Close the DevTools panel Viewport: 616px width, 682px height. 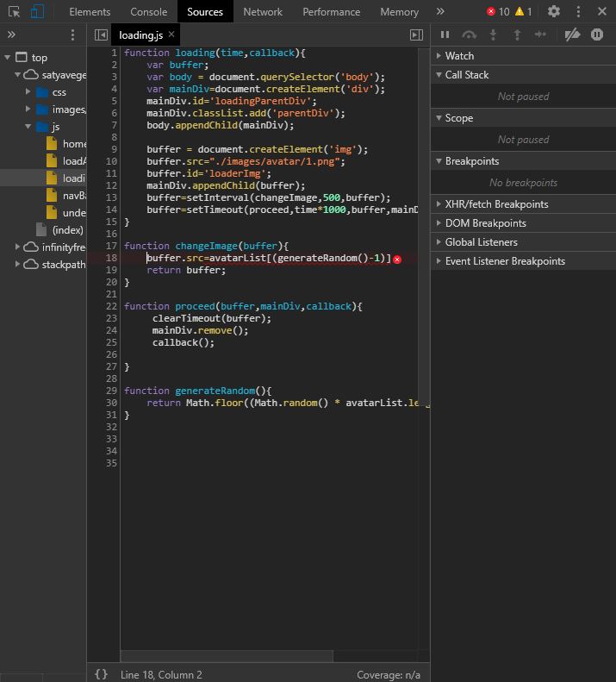point(601,11)
